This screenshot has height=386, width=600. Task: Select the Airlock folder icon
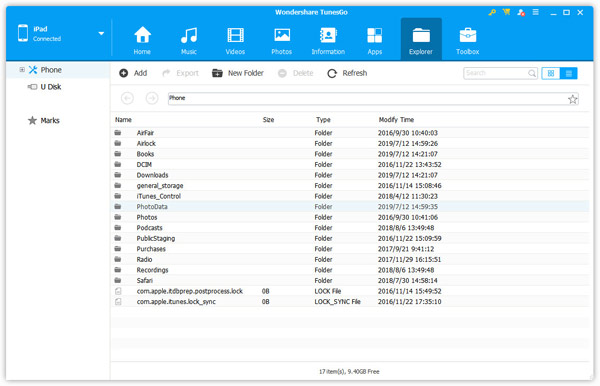[118, 143]
